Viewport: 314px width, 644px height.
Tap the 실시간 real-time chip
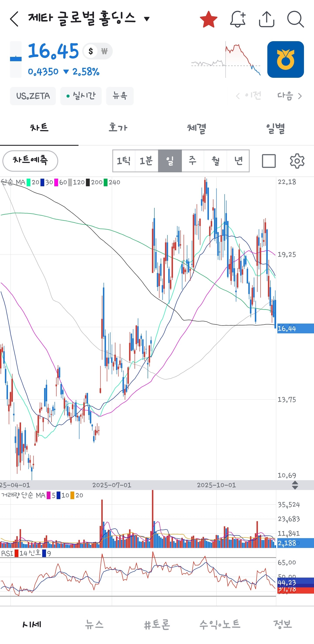81,96
